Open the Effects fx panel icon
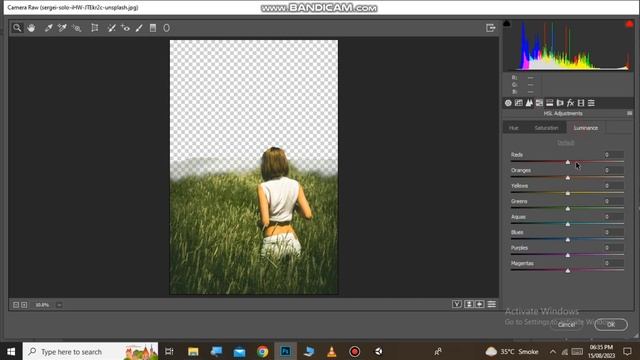The image size is (640, 360). click(570, 103)
